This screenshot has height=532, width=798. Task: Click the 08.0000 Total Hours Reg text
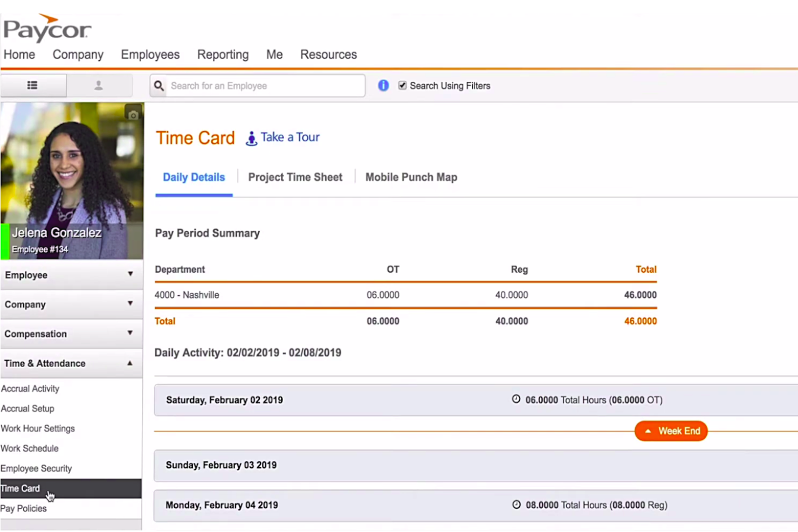(597, 505)
